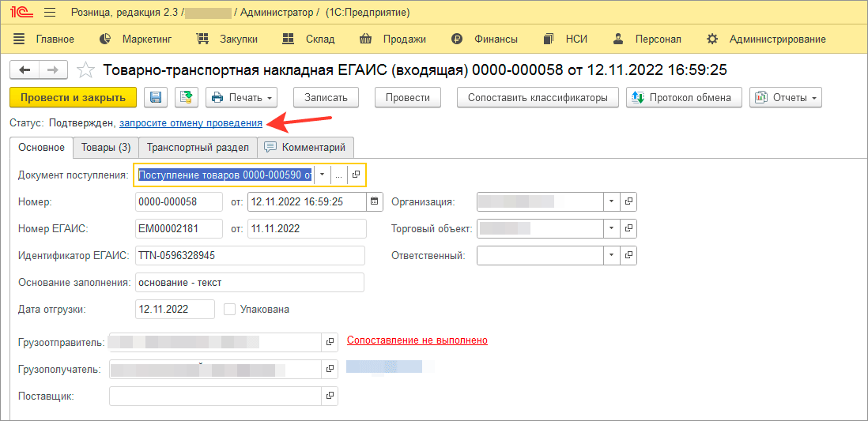Click the Поставщик input field

coord(216,396)
